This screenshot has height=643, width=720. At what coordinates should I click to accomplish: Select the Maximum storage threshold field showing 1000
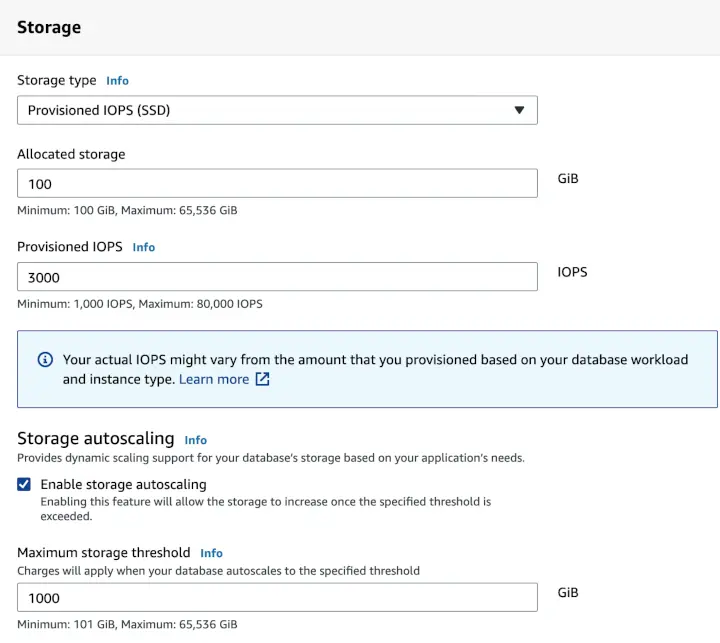[277, 598]
